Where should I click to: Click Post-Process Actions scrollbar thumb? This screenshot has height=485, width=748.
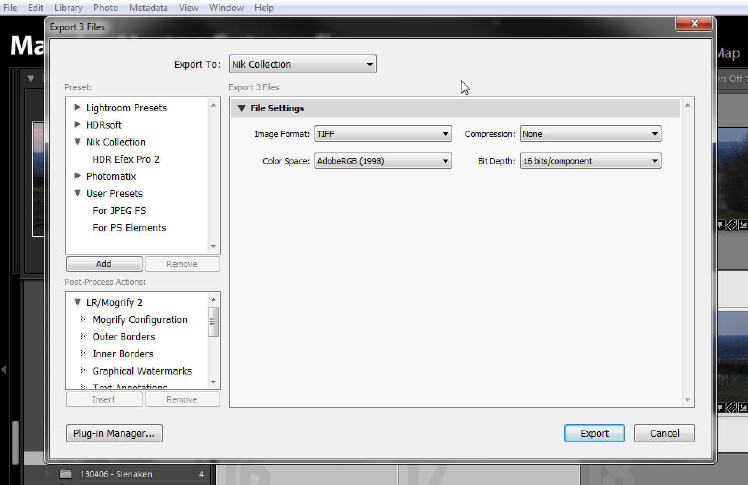tap(213, 322)
